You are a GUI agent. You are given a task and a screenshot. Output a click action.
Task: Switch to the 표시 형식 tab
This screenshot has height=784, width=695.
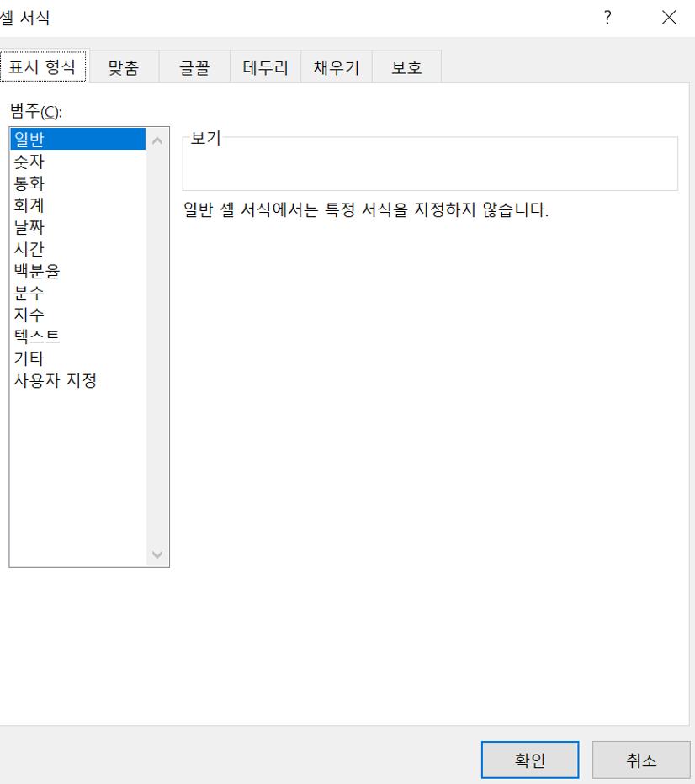(44, 66)
